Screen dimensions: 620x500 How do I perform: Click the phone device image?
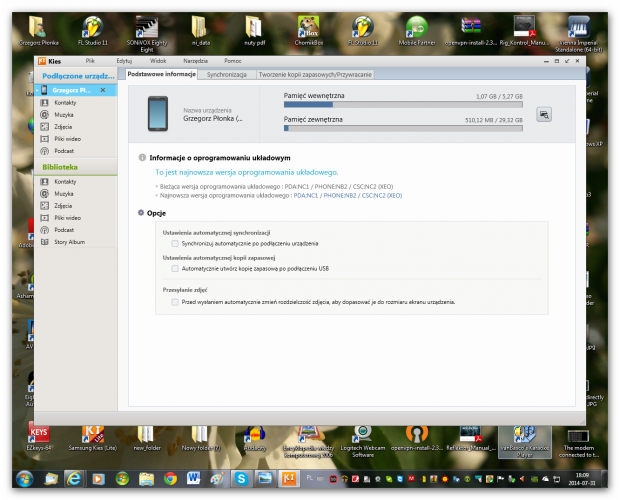click(158, 113)
